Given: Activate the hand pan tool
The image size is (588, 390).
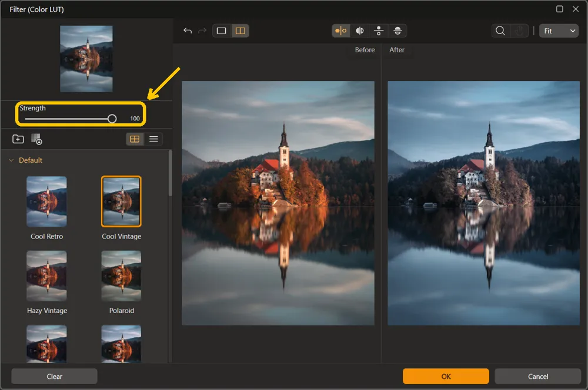Looking at the screenshot, I should (519, 31).
